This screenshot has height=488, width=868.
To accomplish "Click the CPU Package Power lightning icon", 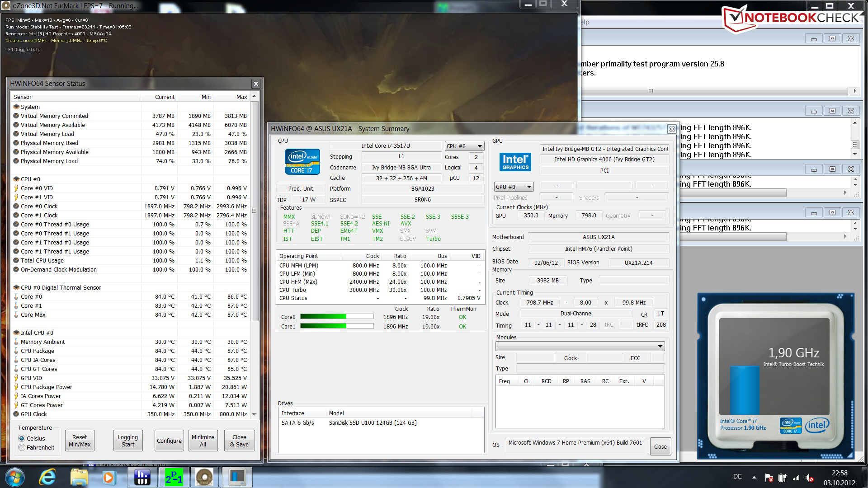I will pyautogui.click(x=16, y=387).
